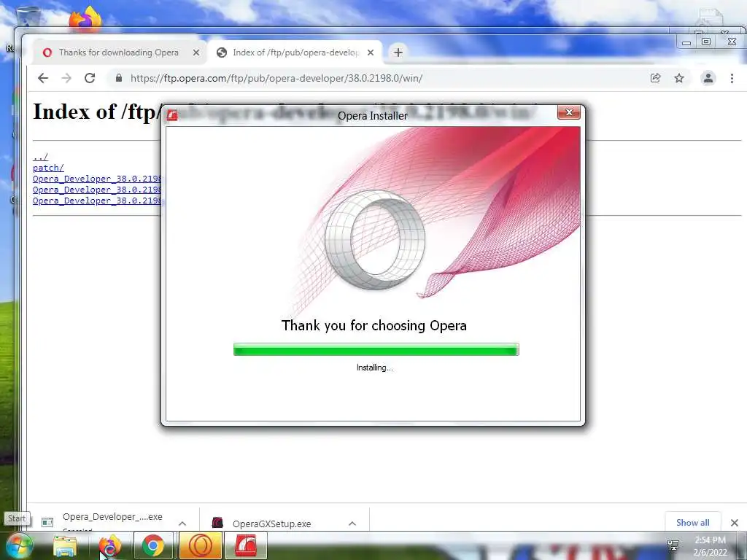Open OperaGXSetup.exe download item
Screen dimensions: 747x560
[x=271, y=524]
